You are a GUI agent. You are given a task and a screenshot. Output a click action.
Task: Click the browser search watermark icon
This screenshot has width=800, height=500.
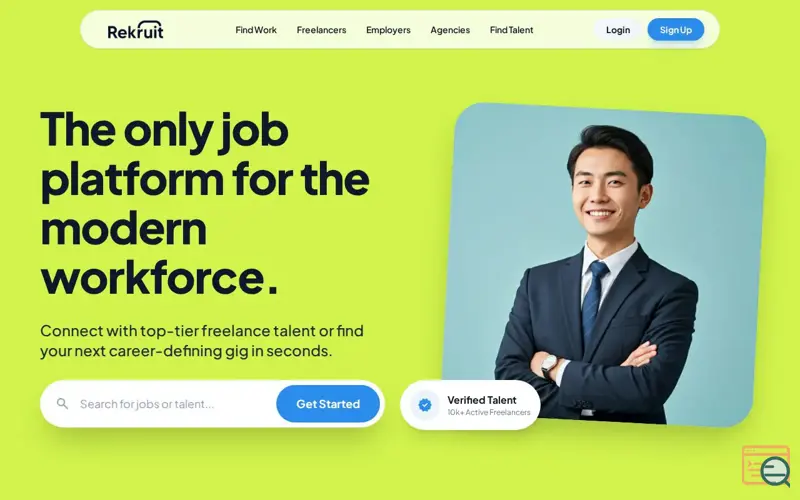[x=766, y=466]
